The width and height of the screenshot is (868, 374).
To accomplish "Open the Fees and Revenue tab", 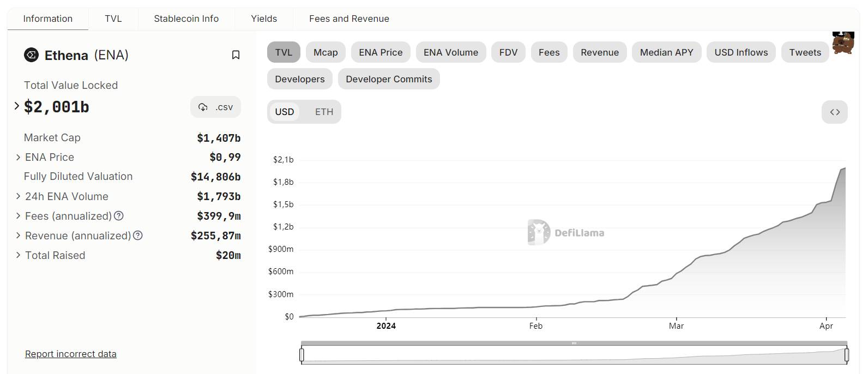I will coord(349,19).
